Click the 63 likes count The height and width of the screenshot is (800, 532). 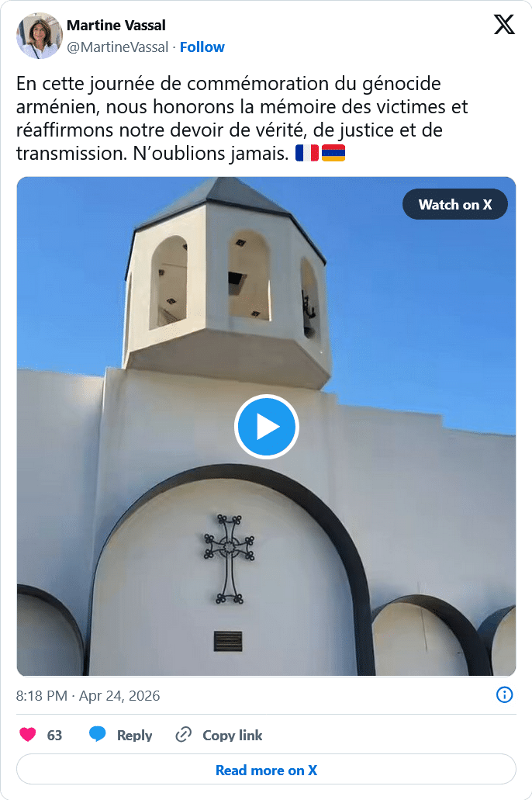[x=54, y=735]
